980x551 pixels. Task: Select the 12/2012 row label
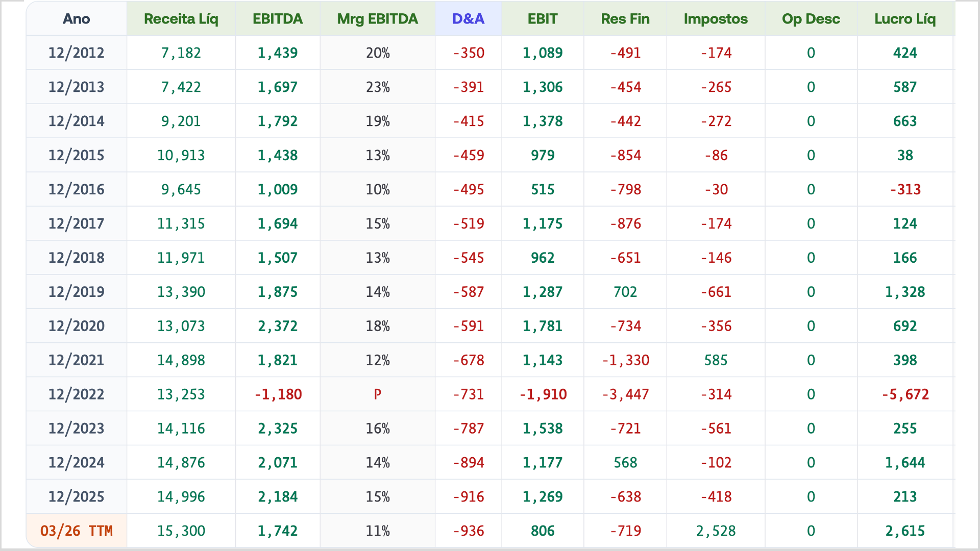pyautogui.click(x=76, y=53)
